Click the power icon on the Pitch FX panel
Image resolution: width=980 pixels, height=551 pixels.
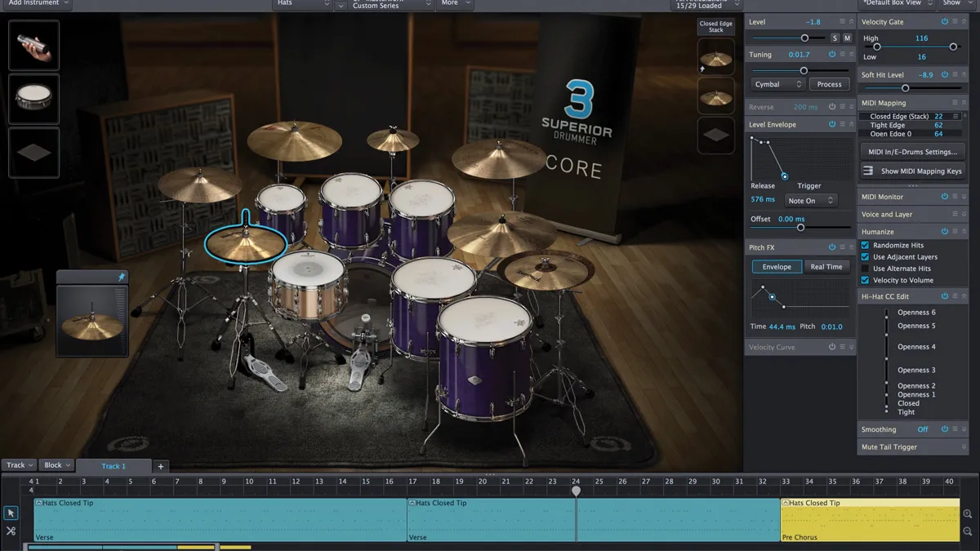pos(834,247)
